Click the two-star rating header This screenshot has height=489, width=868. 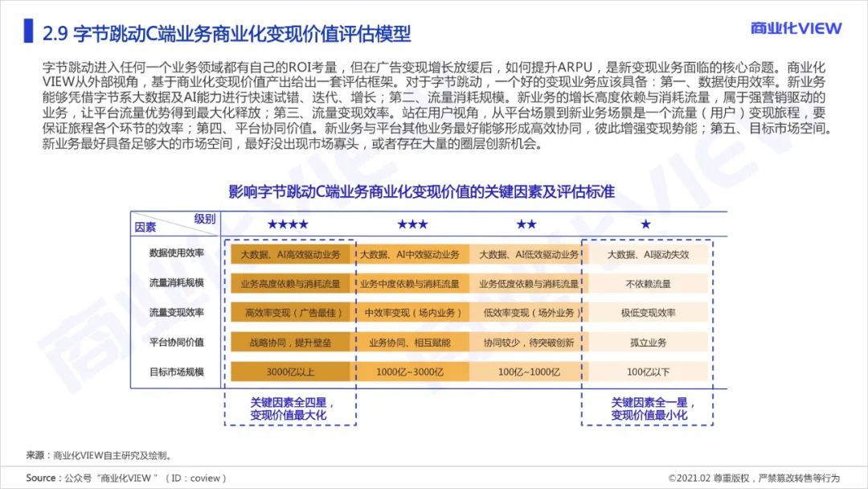click(x=526, y=224)
